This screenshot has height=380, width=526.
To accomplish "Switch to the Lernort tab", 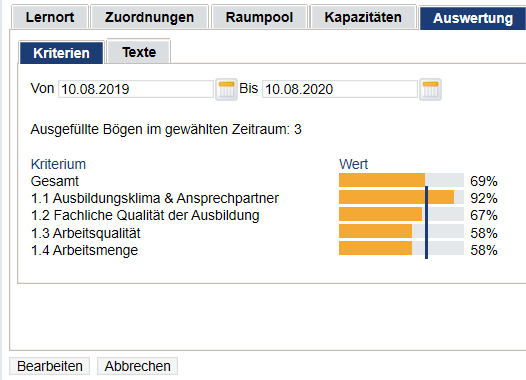I will (50, 17).
